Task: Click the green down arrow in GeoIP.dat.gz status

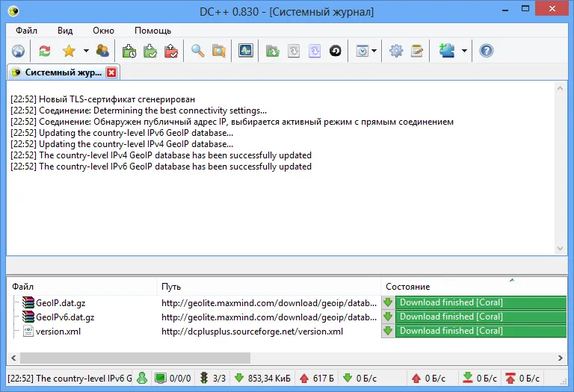Action: [388, 302]
